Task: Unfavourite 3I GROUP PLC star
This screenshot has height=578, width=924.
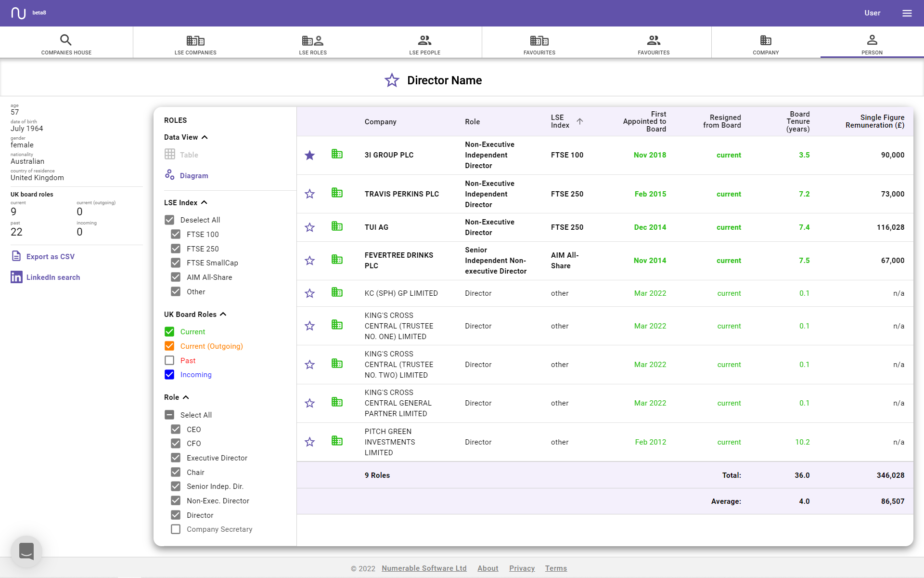Action: [x=309, y=155]
